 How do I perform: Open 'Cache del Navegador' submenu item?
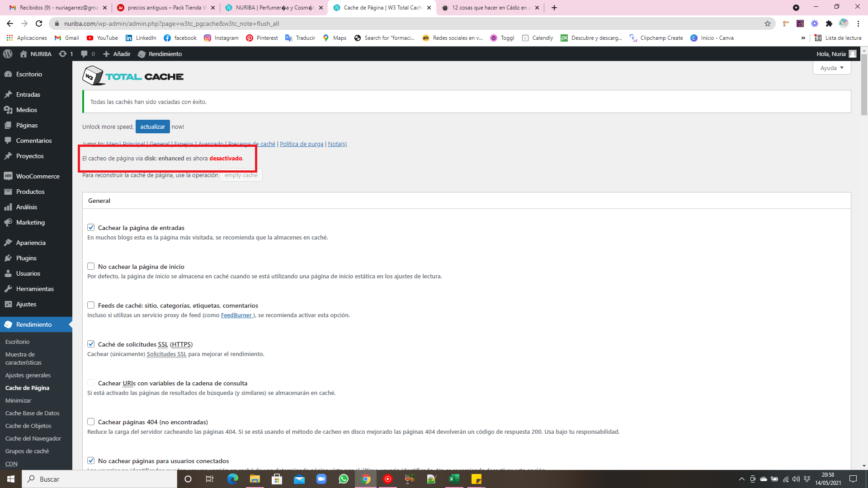33,438
